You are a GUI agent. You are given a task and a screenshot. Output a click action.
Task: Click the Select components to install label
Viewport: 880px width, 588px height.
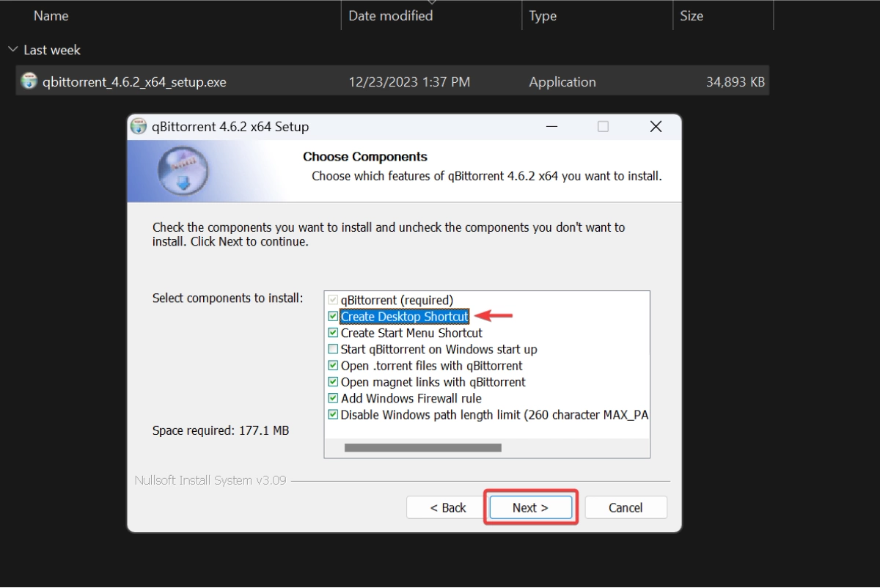[x=227, y=298]
